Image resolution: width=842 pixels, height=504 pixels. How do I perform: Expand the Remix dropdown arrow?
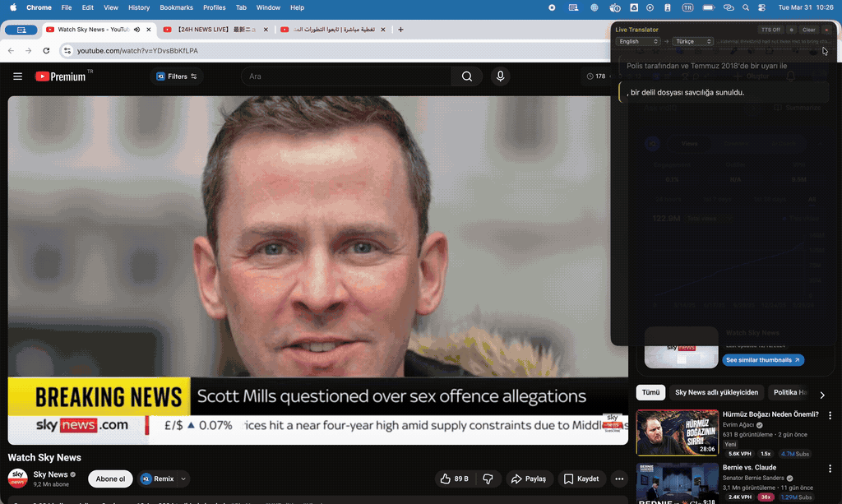point(183,479)
